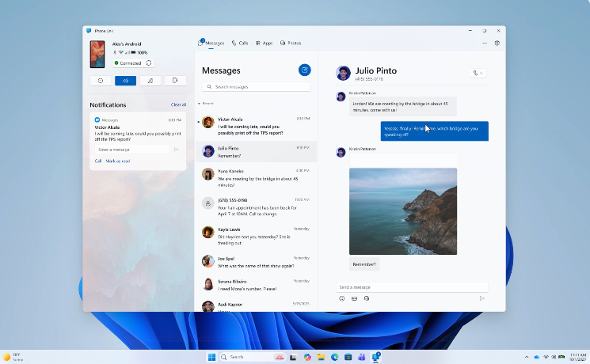Open the emoji picker below message box
The image size is (590, 364).
[x=341, y=298]
